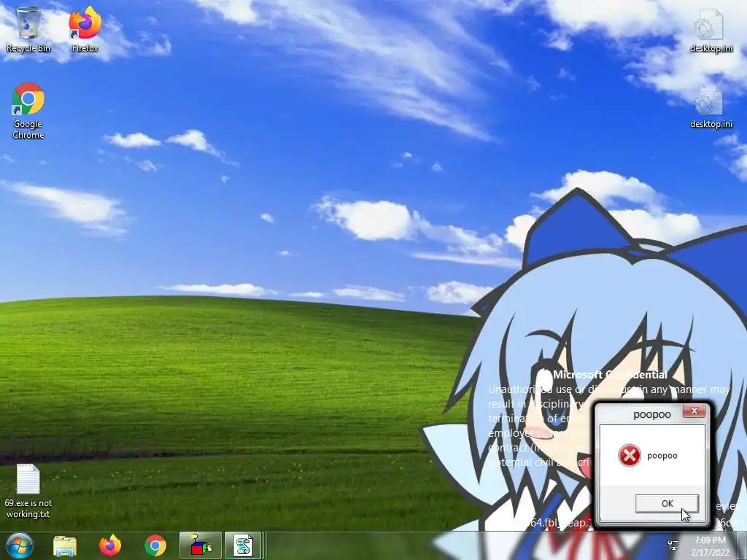Open the Windows Start menu orb
This screenshot has height=560, width=747.
click(20, 545)
